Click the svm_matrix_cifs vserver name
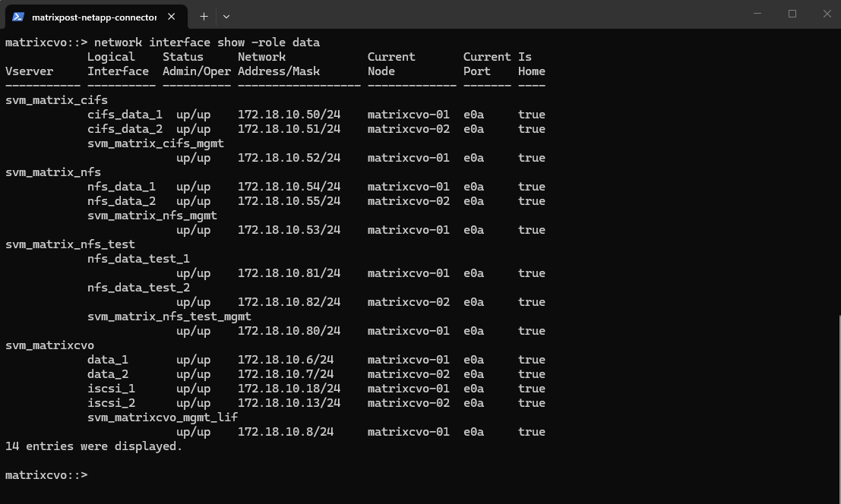841x504 pixels. pyautogui.click(x=56, y=100)
